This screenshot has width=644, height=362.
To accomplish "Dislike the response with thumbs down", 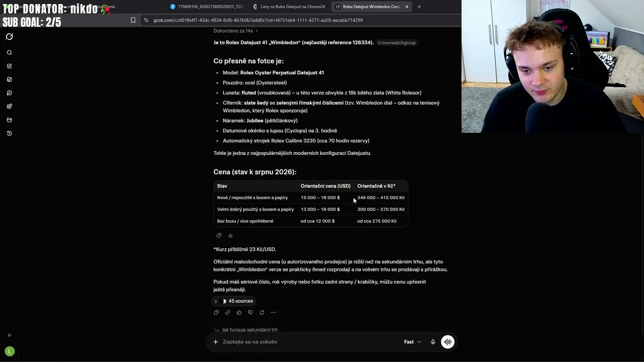I will [251, 312].
